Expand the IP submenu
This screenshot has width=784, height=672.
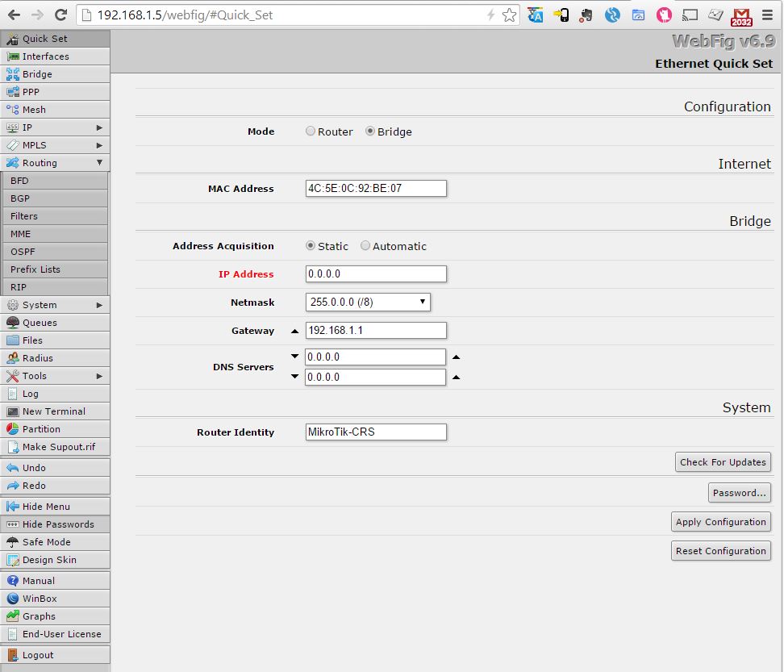click(x=99, y=127)
